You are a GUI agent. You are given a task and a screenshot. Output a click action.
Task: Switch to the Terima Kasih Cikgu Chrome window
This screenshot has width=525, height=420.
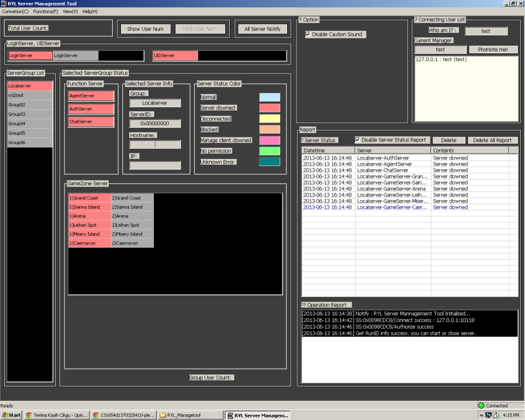coord(56,415)
